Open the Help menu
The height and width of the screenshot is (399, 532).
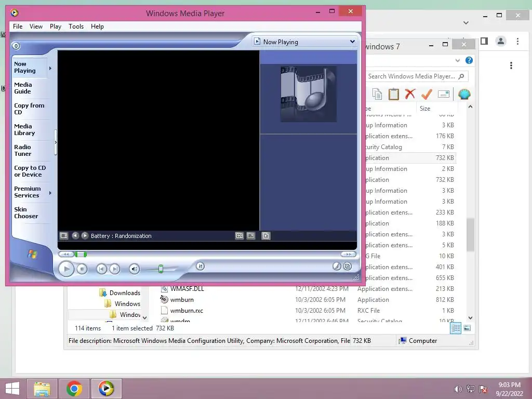(x=97, y=26)
